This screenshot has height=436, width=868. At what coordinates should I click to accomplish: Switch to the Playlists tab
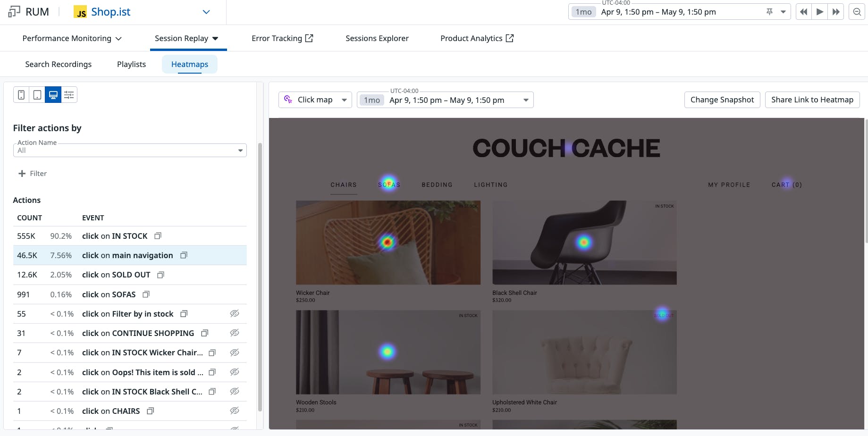pos(131,64)
